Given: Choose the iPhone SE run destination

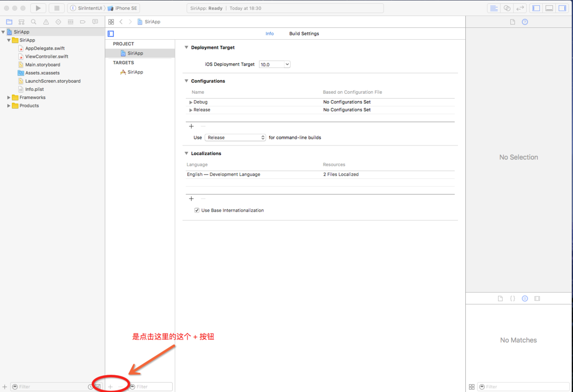Looking at the screenshot, I should [123, 8].
